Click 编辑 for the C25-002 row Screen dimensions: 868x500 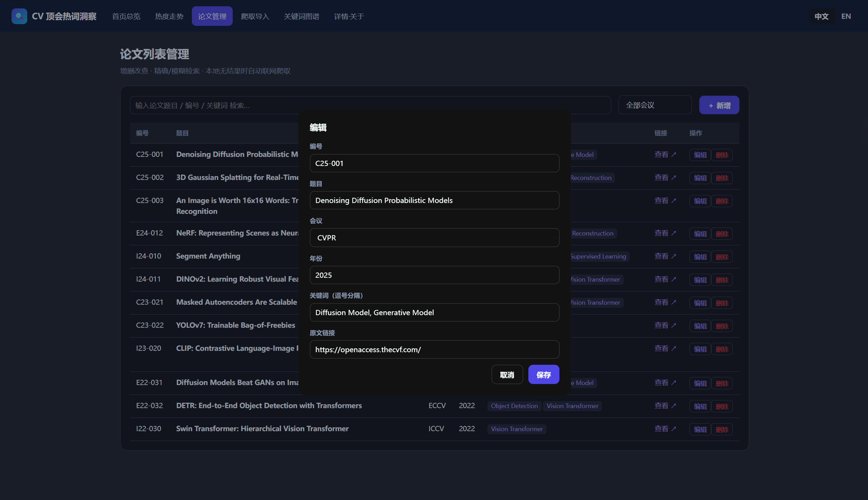point(700,178)
